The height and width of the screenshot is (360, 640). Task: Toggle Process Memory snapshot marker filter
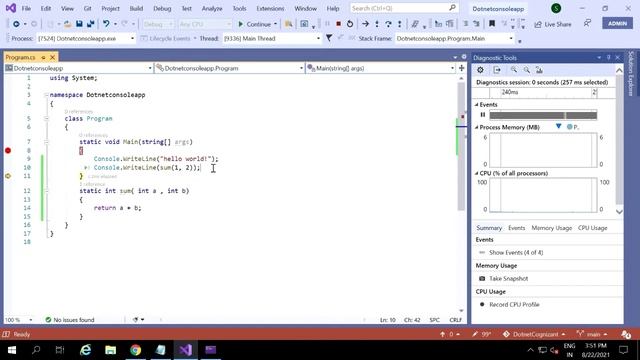[x=558, y=127]
